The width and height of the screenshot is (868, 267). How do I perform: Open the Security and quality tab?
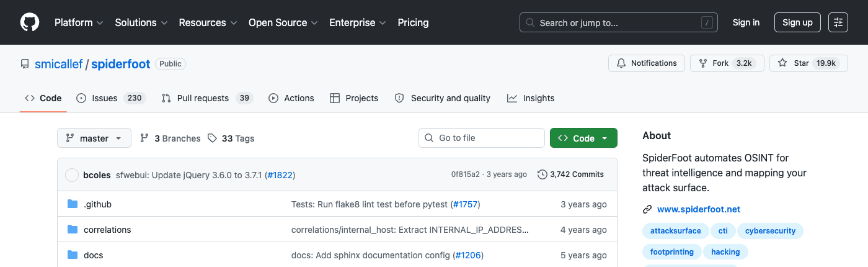[x=443, y=98]
